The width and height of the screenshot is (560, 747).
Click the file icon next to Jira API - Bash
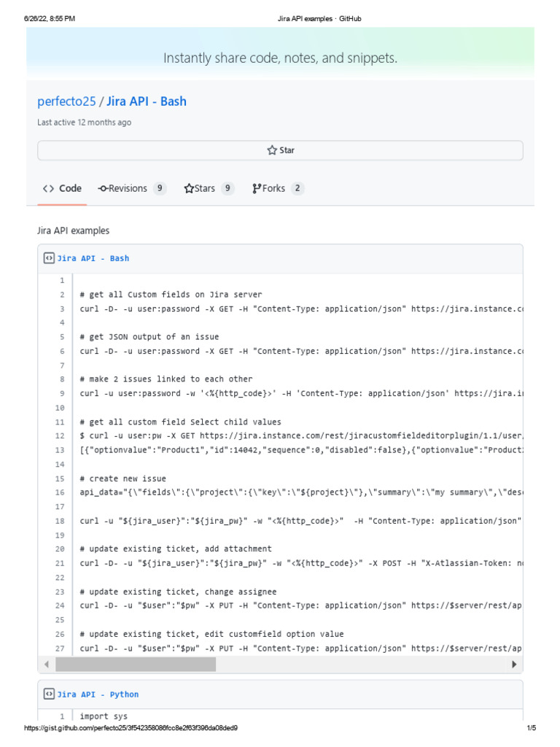49,258
